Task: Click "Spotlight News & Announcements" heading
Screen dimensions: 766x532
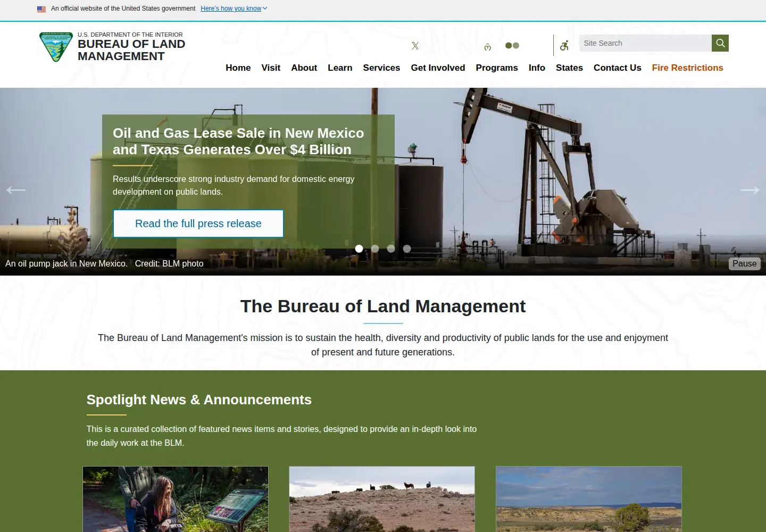Action: [199, 400]
